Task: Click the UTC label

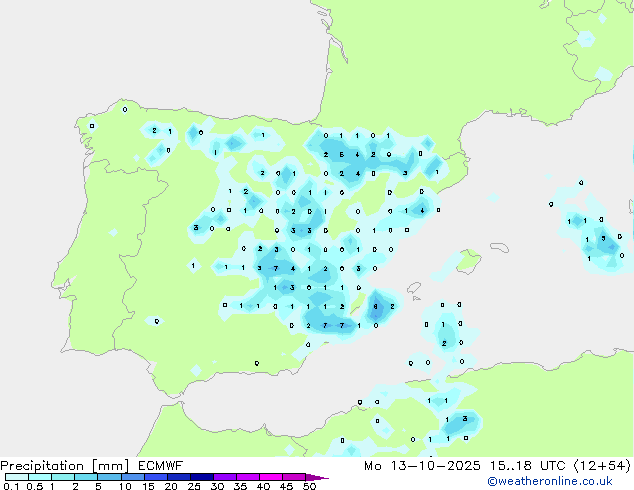Action: (x=553, y=466)
